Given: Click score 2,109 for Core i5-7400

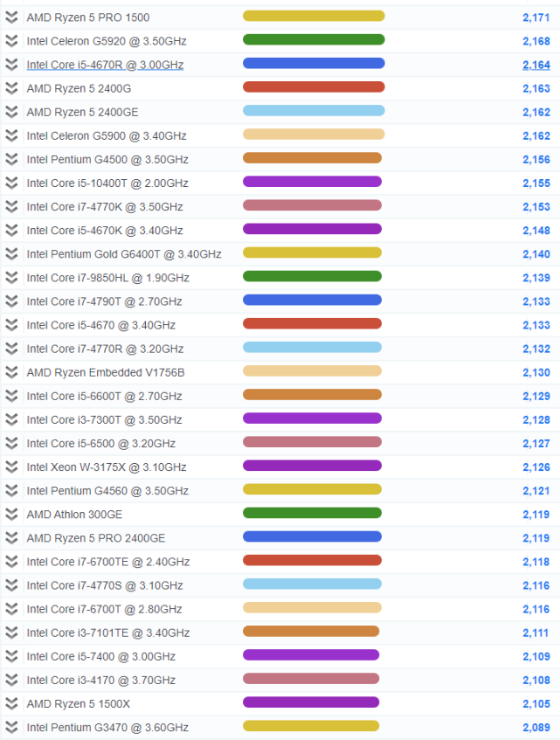Looking at the screenshot, I should click(536, 656).
